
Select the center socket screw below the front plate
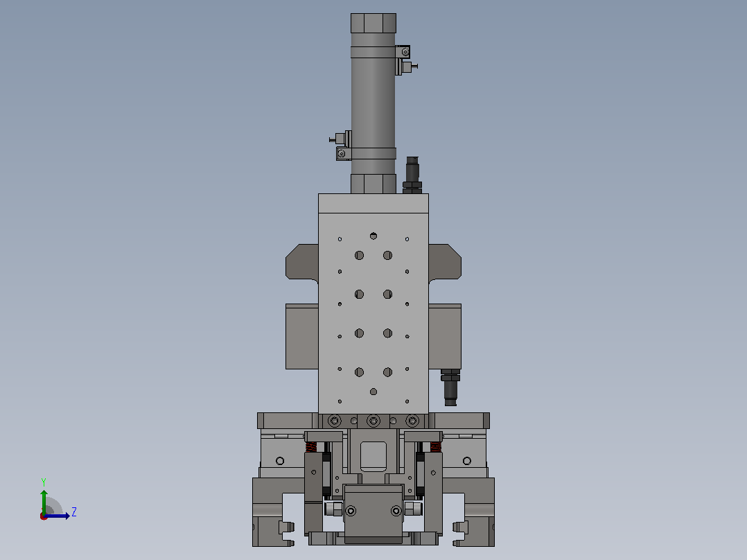tap(373, 421)
